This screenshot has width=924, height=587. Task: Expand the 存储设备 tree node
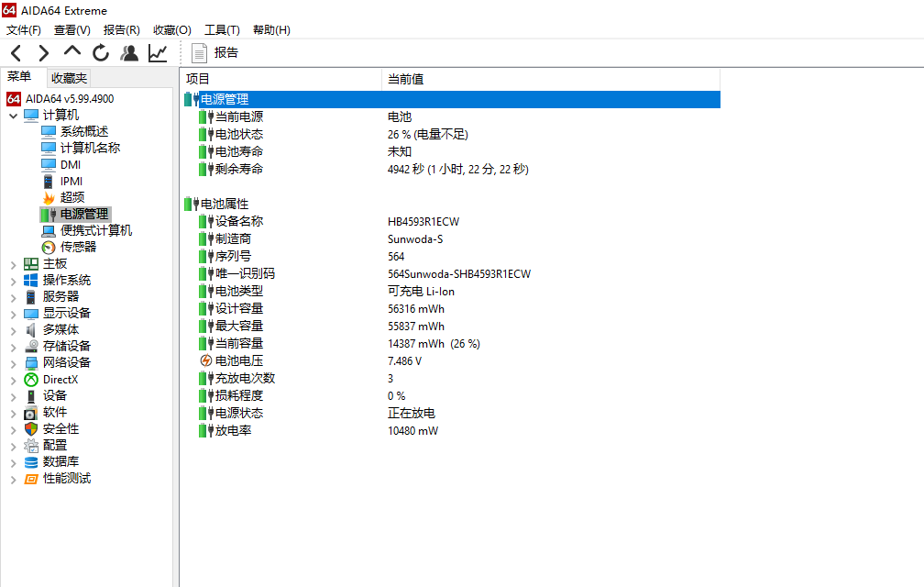13,348
